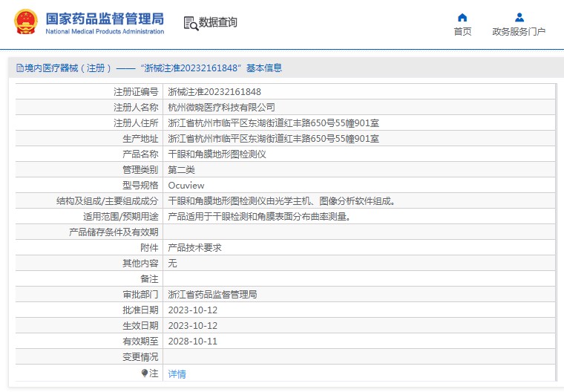Click the approval department 浙江省药品监督管理局 cell
This screenshot has width=564, height=392.
[x=359, y=295]
